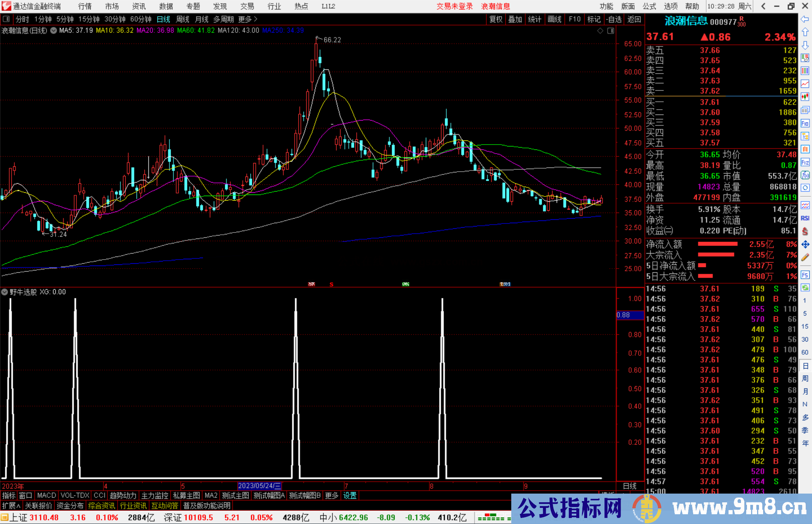This screenshot has width=812, height=524.
Task: Click the 复权 button
Action: [x=496, y=19]
